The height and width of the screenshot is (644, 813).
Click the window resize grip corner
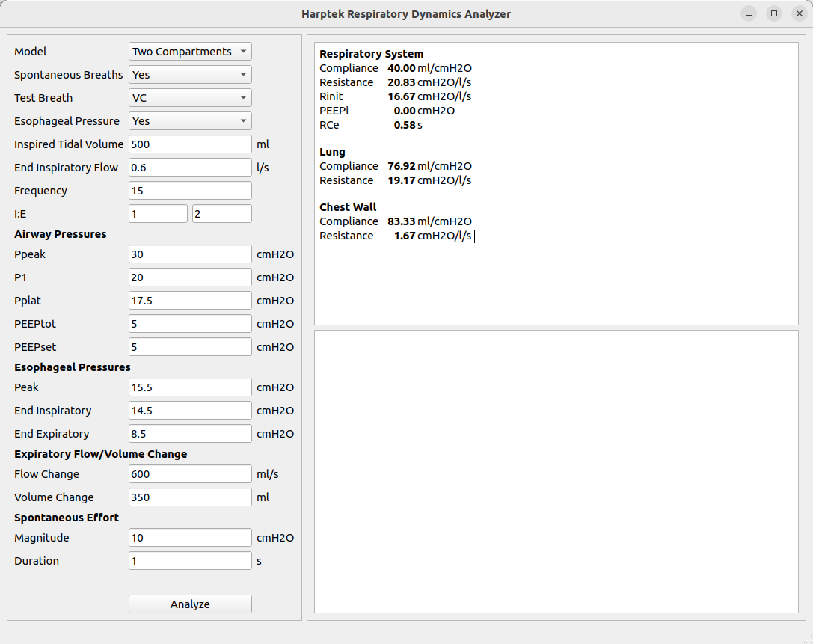coord(808,639)
